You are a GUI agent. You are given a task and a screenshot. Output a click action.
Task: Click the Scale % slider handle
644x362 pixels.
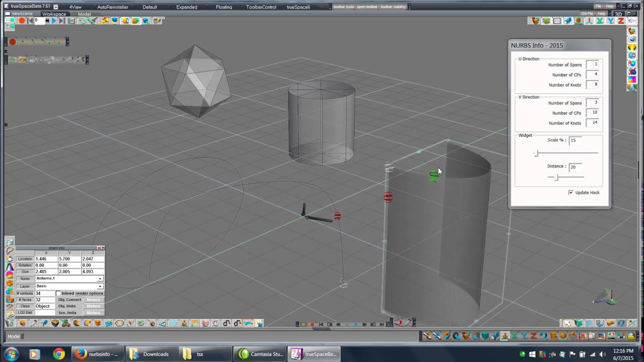pos(536,153)
